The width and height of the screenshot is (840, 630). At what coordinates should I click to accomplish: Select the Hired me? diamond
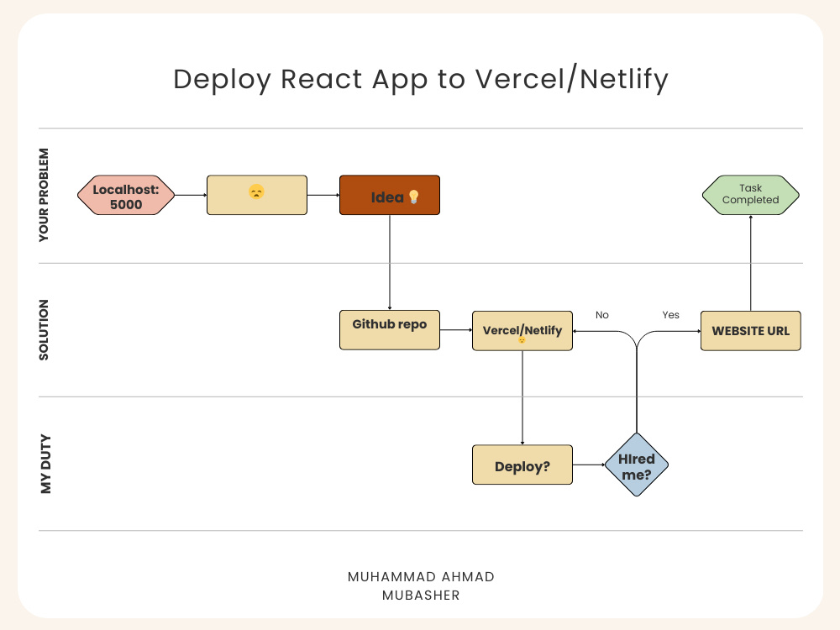point(637,465)
